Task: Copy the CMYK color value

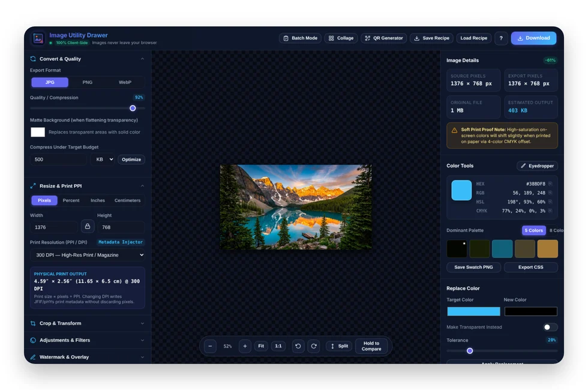Action: (550, 211)
